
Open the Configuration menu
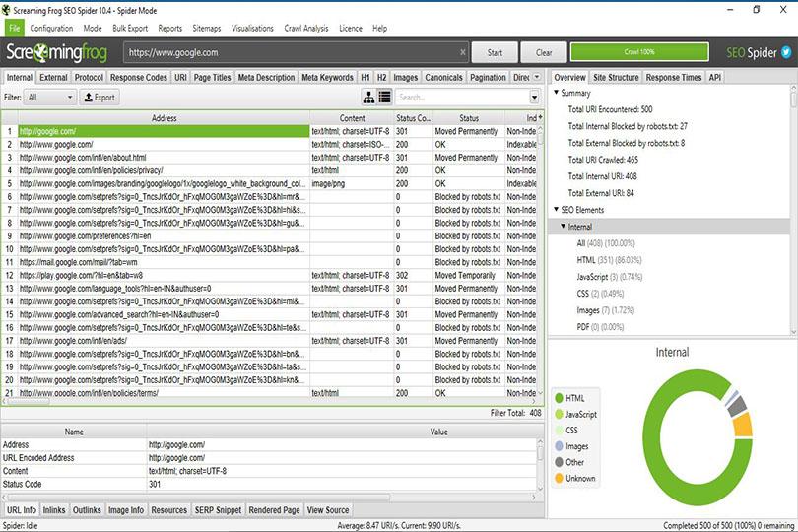tap(51, 28)
